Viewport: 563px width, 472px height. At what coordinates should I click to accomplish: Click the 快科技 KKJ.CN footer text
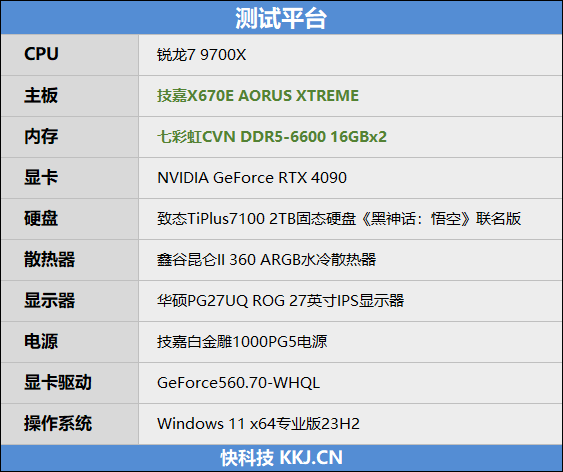pos(282,458)
